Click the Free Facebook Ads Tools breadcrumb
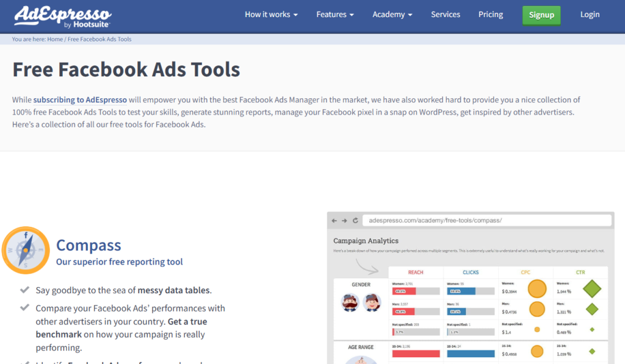 tap(99, 39)
